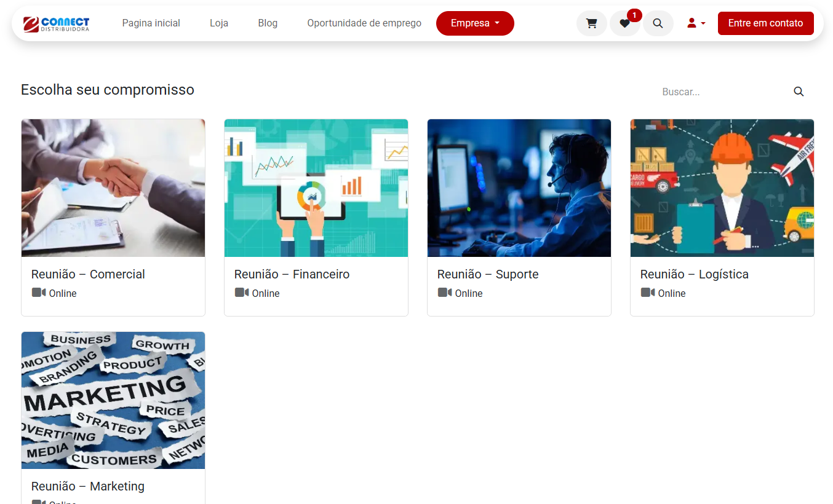Navigate to the Blog page
This screenshot has height=504, width=833.
point(268,23)
